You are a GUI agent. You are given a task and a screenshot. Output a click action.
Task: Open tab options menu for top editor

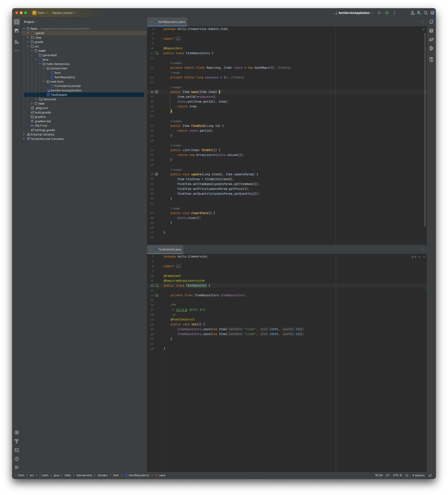pos(422,22)
